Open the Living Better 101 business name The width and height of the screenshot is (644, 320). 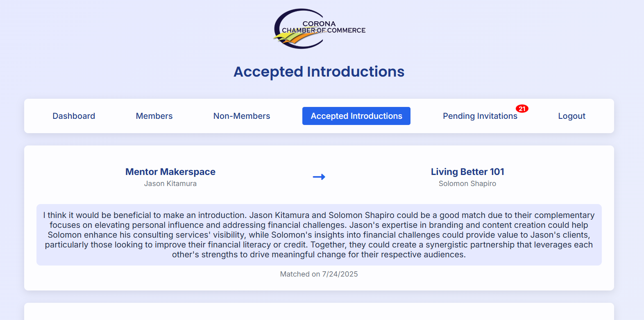point(467,172)
